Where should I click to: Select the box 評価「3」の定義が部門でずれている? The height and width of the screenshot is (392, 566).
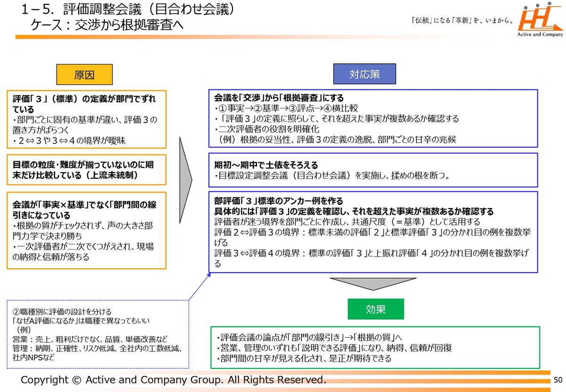[87, 119]
